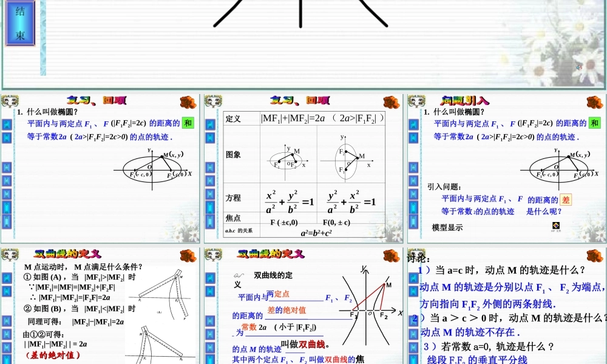This screenshot has height=364, width=607.
Task: Click the 动点 M 的轨迹不存在 answer line
Action: click(x=470, y=332)
